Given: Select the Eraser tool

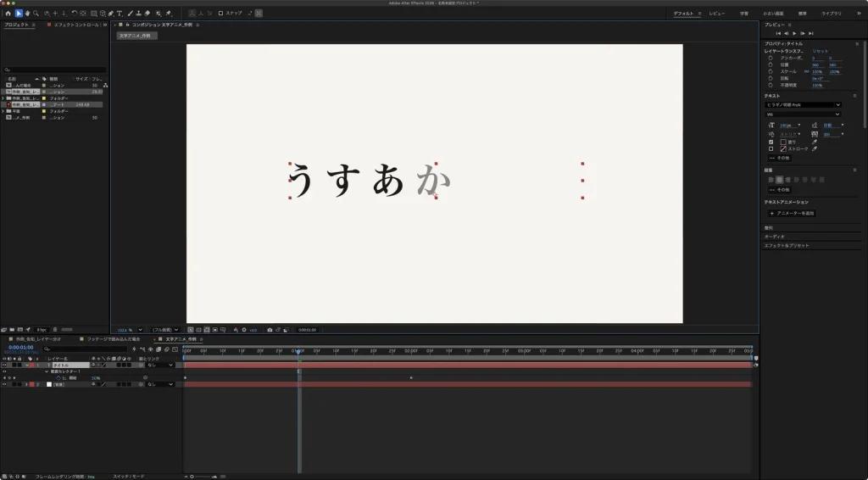Looking at the screenshot, I should pyautogui.click(x=147, y=14).
